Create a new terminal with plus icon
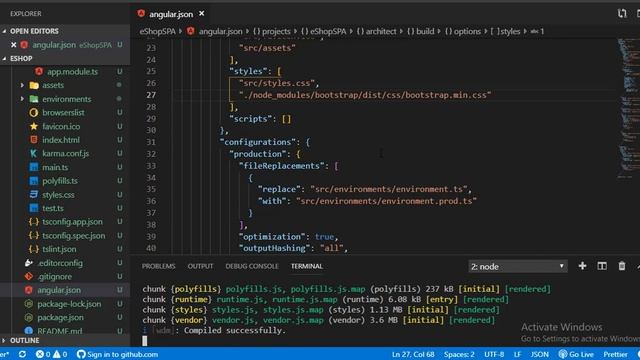 [582, 266]
